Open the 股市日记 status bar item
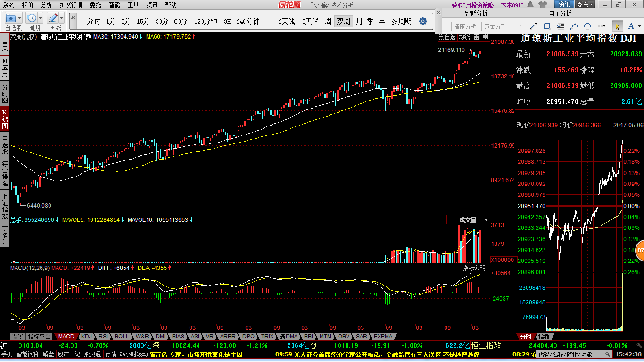The image size is (644, 362). pyautogui.click(x=69, y=354)
